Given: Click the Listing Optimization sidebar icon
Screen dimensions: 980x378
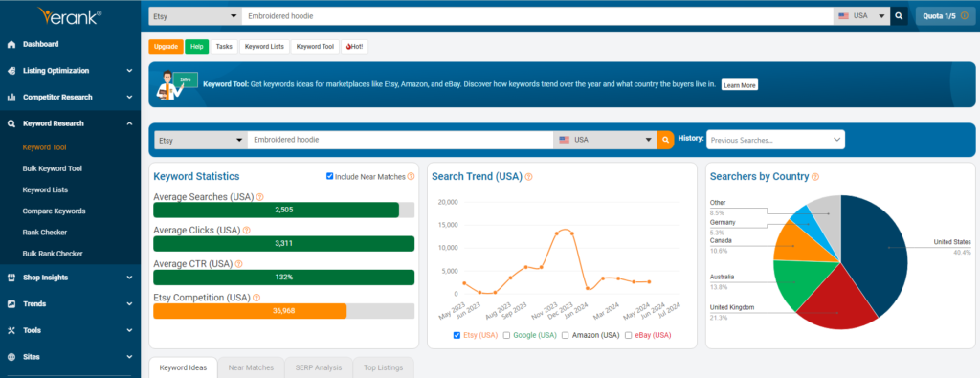Looking at the screenshot, I should point(11,71).
